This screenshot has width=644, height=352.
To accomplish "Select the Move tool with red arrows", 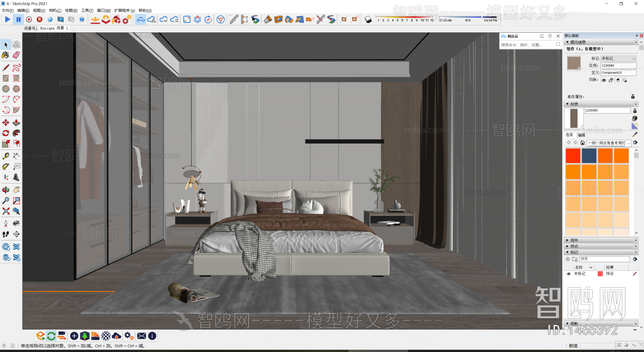I will (x=6, y=122).
